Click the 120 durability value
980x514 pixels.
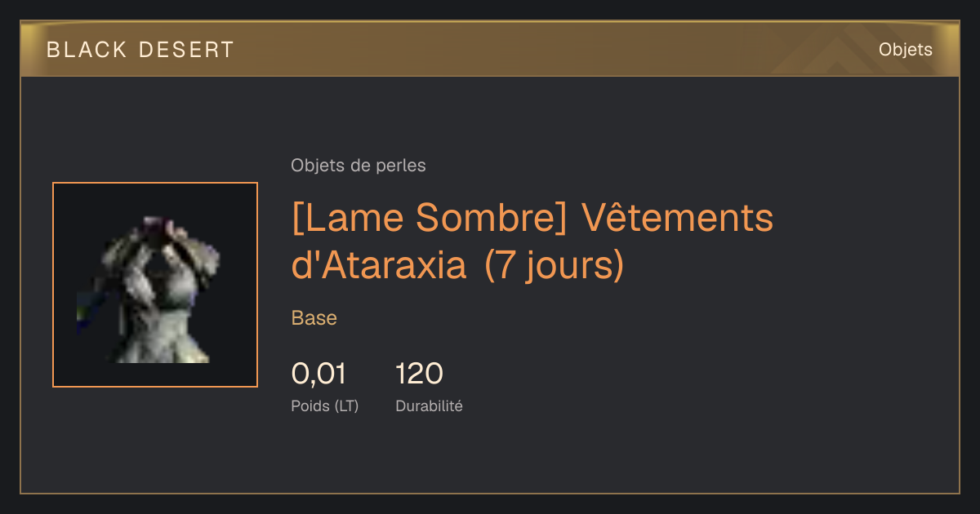coord(419,374)
